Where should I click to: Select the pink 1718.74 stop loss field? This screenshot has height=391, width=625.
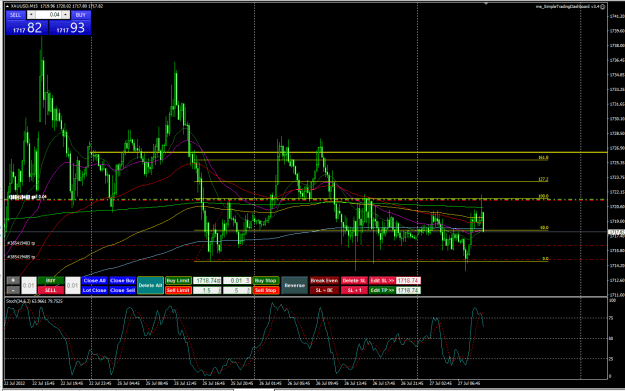click(408, 281)
